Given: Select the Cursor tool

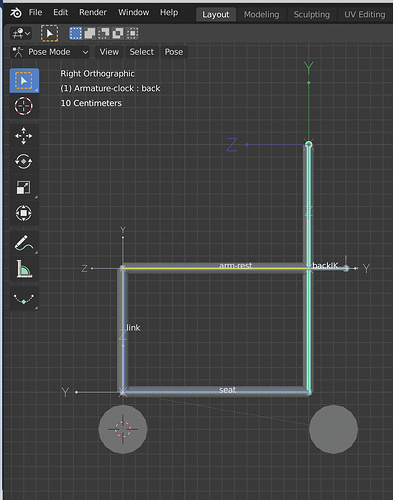Looking at the screenshot, I should click(24, 106).
